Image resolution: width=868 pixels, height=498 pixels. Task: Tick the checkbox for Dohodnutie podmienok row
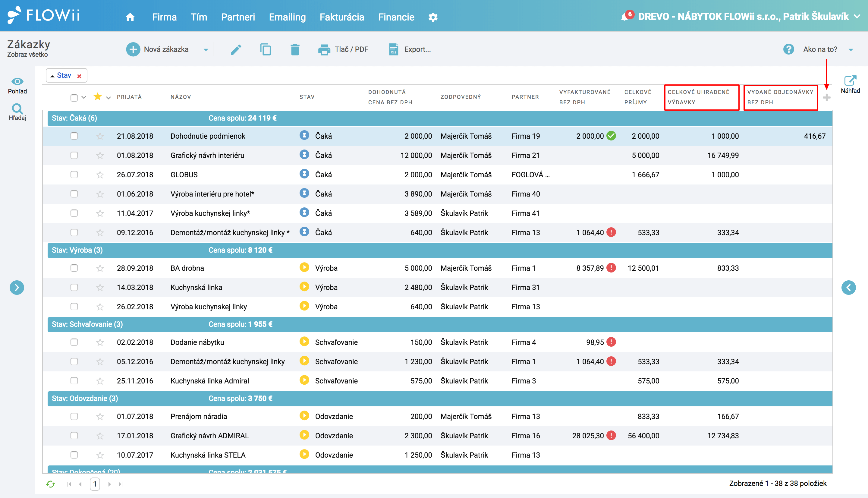click(x=74, y=136)
